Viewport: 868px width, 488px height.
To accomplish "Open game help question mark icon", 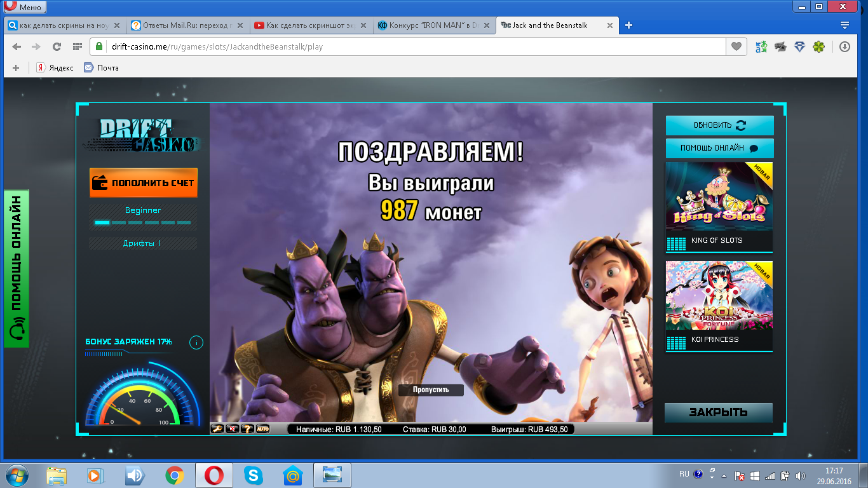I will click(247, 430).
